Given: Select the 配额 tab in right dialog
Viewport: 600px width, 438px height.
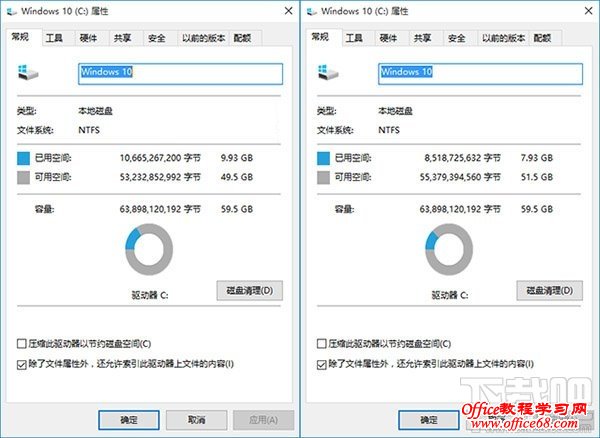Looking at the screenshot, I should click(x=542, y=38).
